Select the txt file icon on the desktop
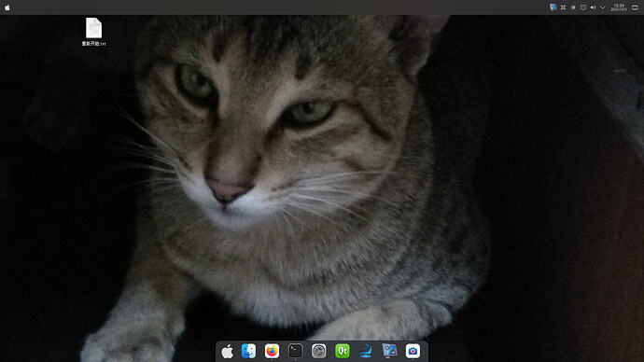 click(x=93, y=28)
